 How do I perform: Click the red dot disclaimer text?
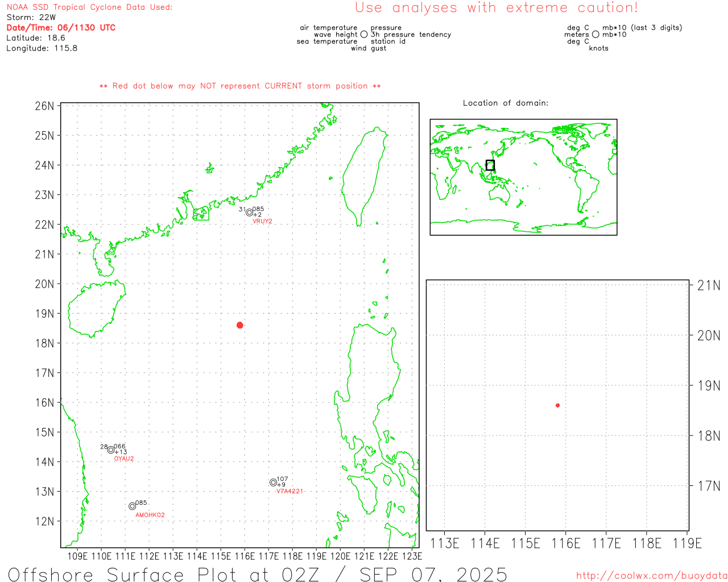click(x=240, y=86)
